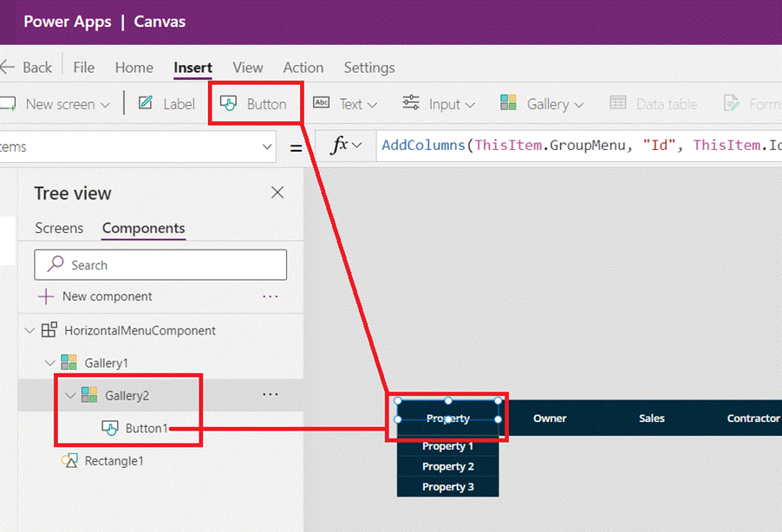Collapse the Gallery1 node
Image resolution: width=782 pixels, height=532 pixels.
click(x=50, y=362)
